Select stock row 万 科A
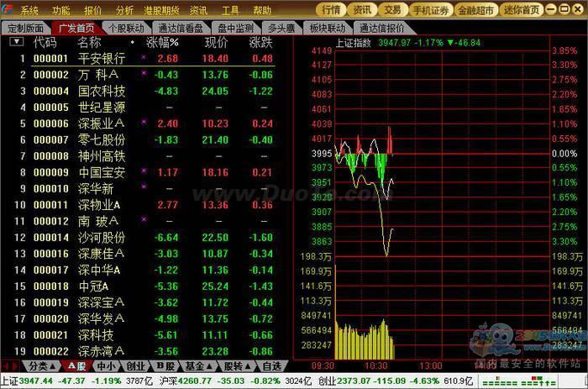This screenshot has width=588, height=389. (146, 75)
